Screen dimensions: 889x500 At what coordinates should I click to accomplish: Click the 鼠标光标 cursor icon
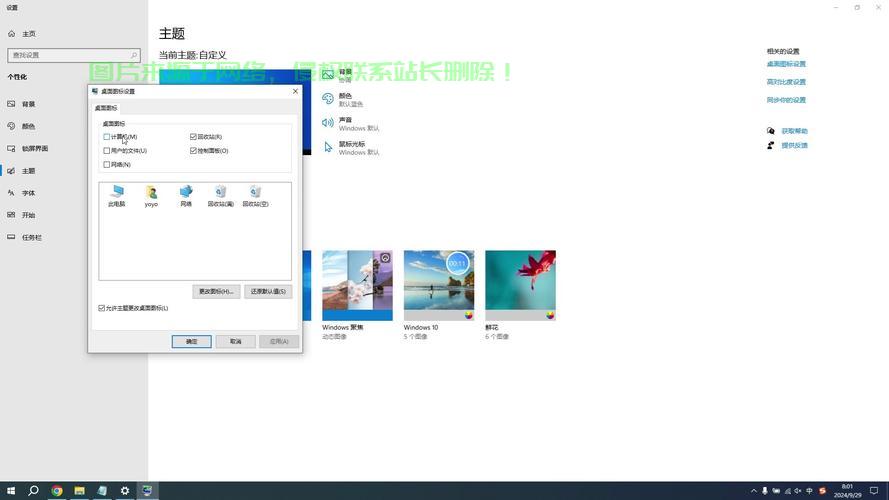point(328,147)
